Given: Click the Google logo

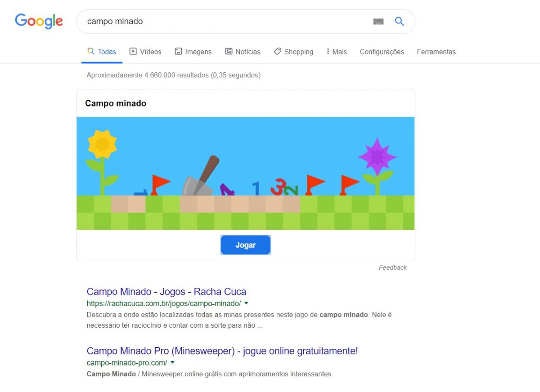Looking at the screenshot, I should (39, 22).
